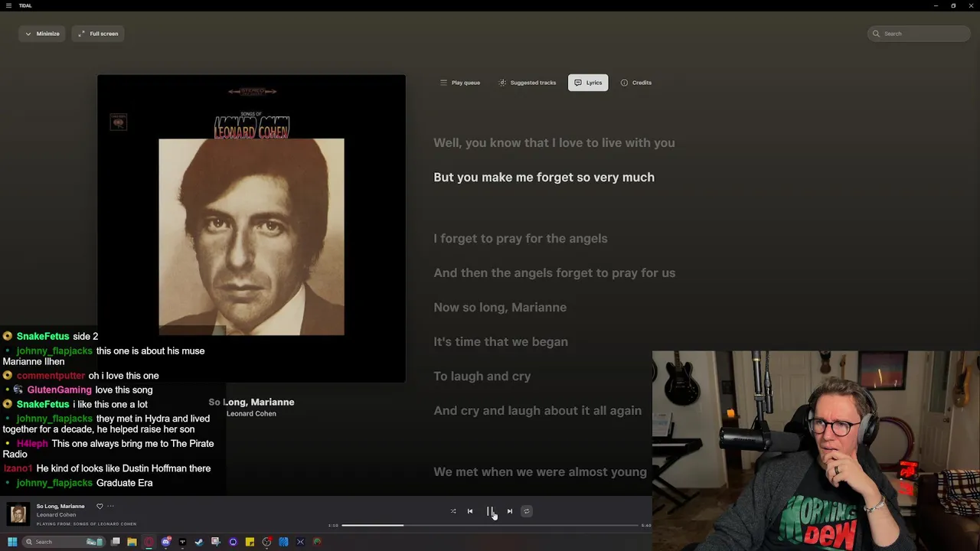Open the TIDAL icon in the taskbar
Image resolution: width=980 pixels, height=551 pixels.
[182, 542]
